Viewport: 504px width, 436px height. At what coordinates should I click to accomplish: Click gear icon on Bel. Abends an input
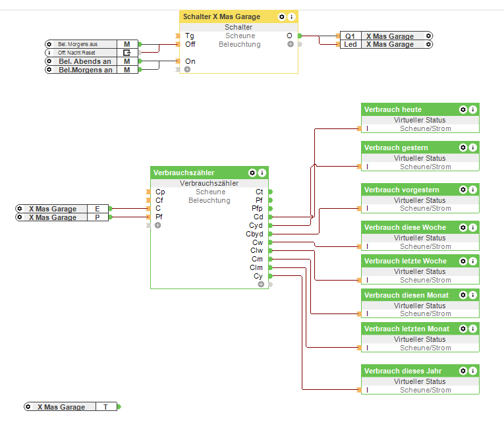pos(49,61)
